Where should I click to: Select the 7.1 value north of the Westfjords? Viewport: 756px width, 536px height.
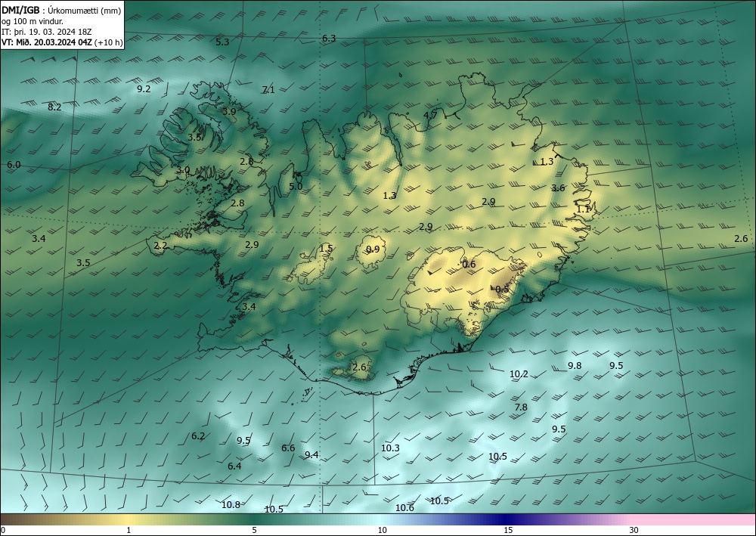pyautogui.click(x=268, y=90)
